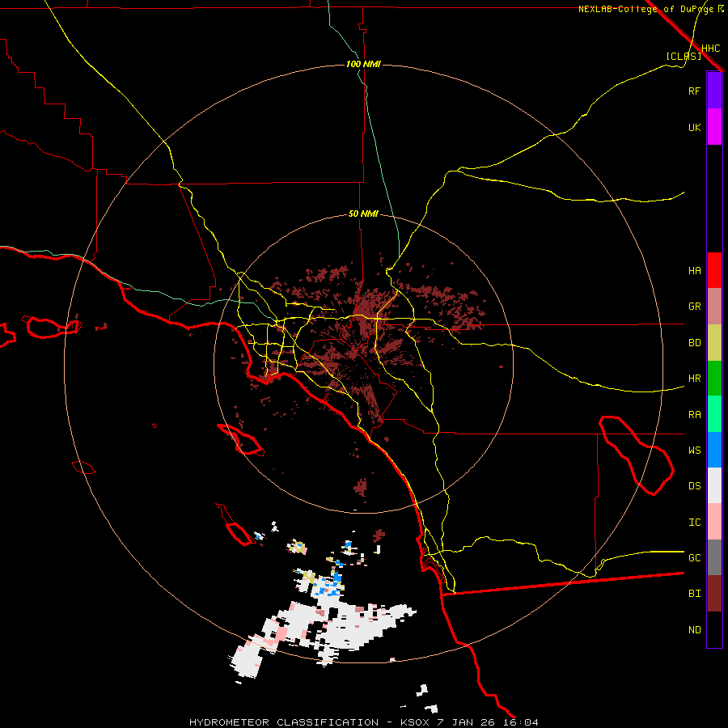728x728 pixels.
Task: Click the IC legend label
Action: (x=694, y=523)
